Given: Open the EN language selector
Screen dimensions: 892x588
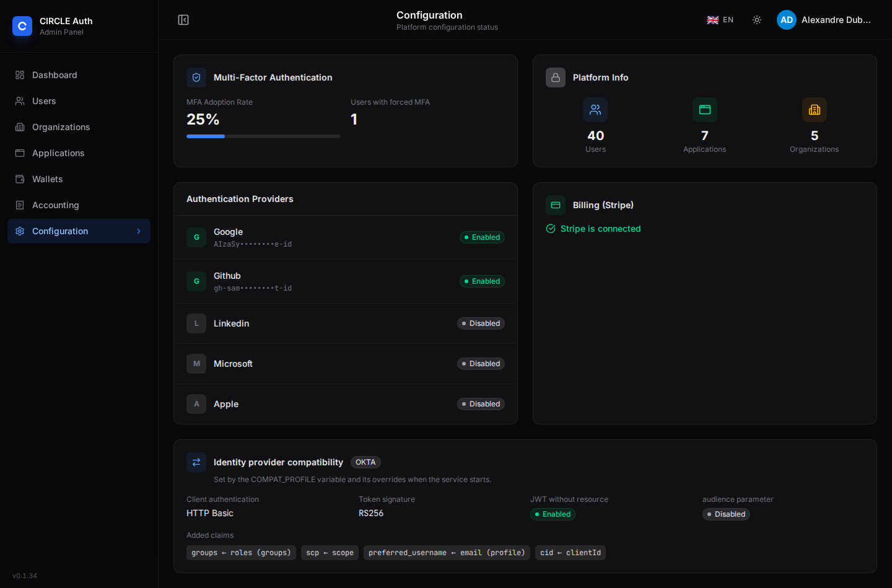Looking at the screenshot, I should pos(720,20).
